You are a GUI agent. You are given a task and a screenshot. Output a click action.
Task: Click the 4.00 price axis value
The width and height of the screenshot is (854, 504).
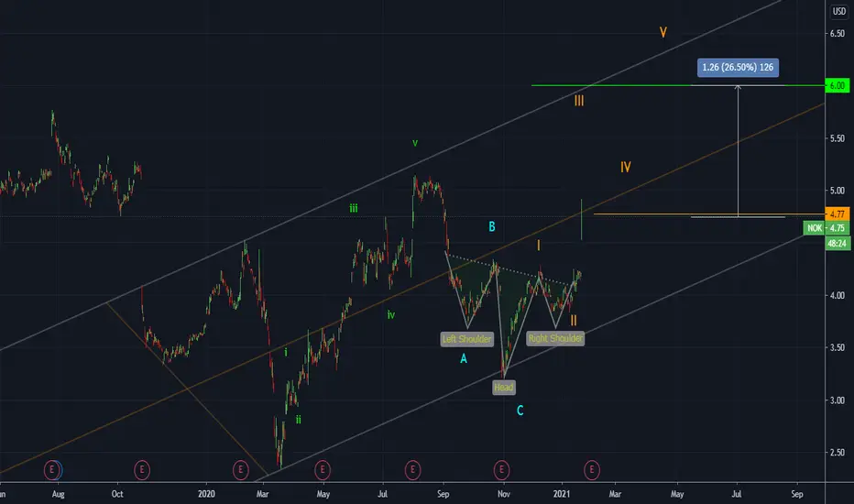[838, 295]
